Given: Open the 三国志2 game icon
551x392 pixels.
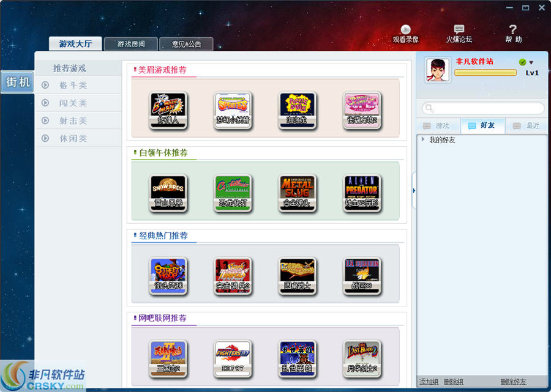Looking at the screenshot, I should (168, 358).
